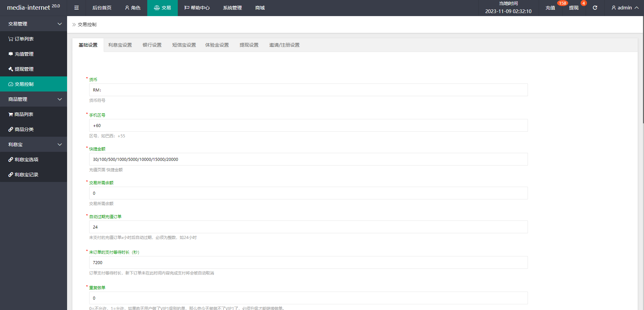
Task: Open 商城 in top navigation
Action: coord(260,8)
